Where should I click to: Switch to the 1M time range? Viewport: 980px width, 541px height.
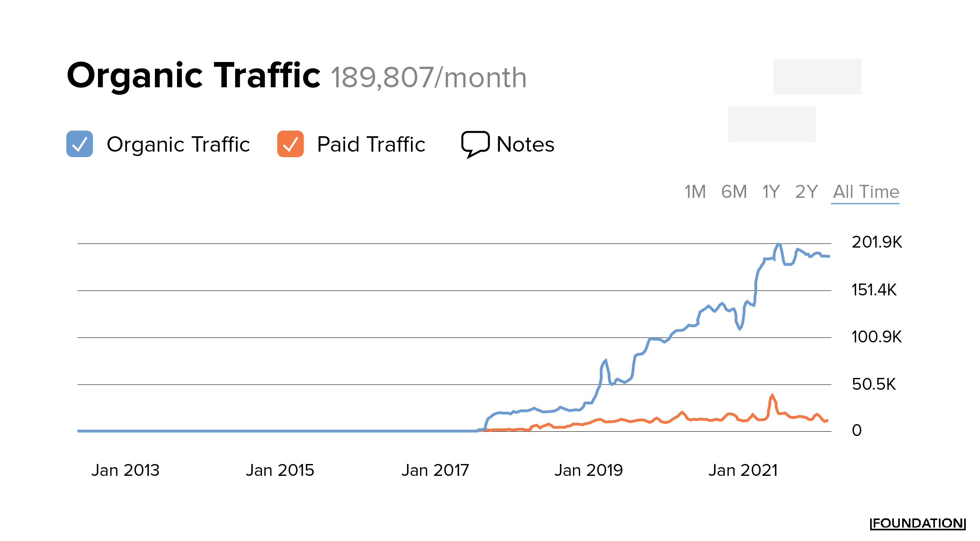(x=695, y=192)
